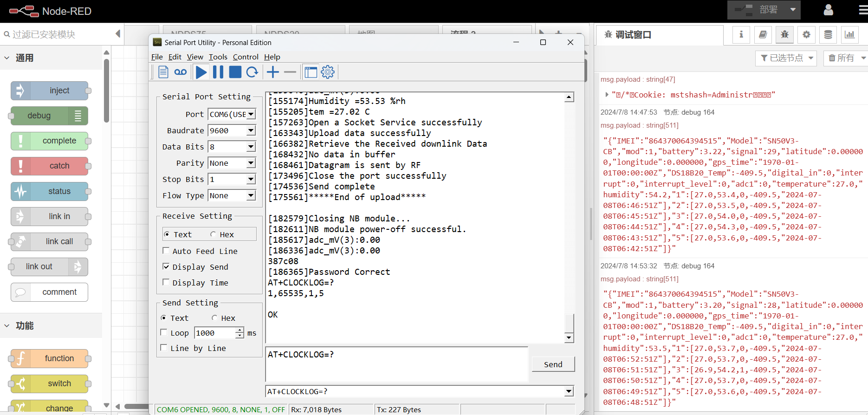Viewport: 868px width, 415px height.
Task: Select the catch node in palette
Action: [50, 166]
